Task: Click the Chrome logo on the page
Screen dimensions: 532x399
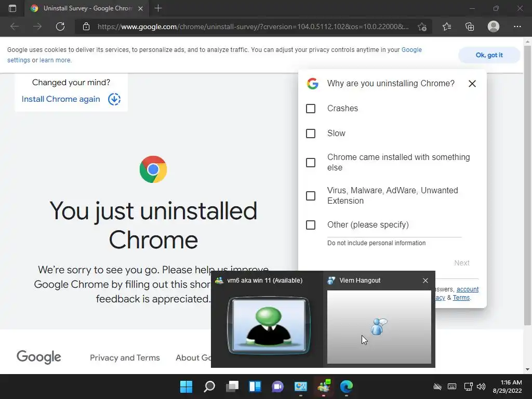Action: (153, 169)
